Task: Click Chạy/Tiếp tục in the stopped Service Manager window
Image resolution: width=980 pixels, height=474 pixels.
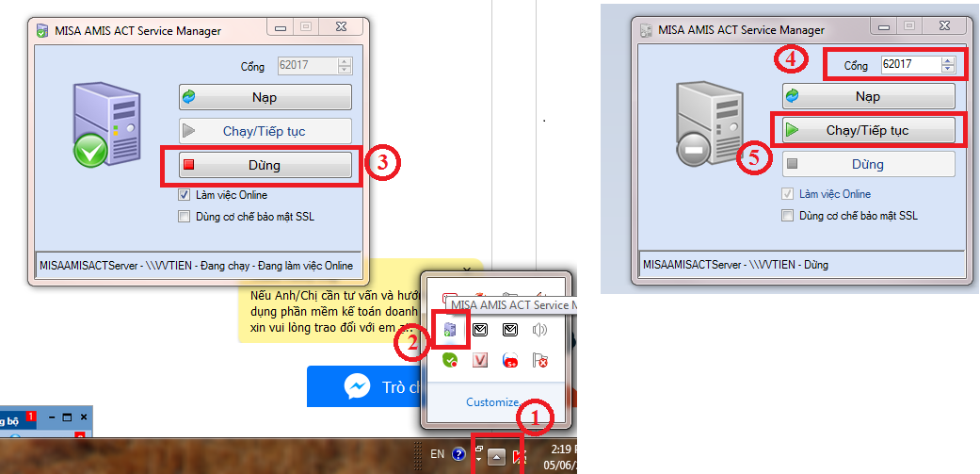Action: point(869,130)
